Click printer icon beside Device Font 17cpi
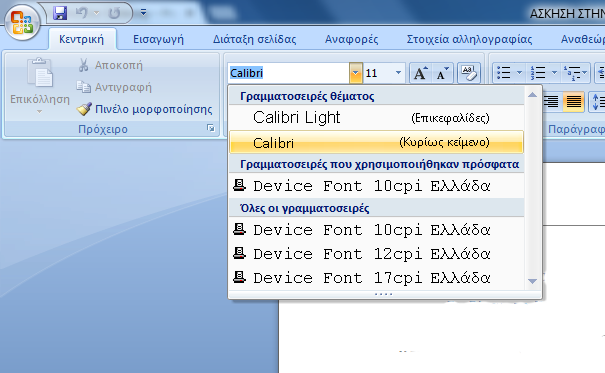 (239, 277)
